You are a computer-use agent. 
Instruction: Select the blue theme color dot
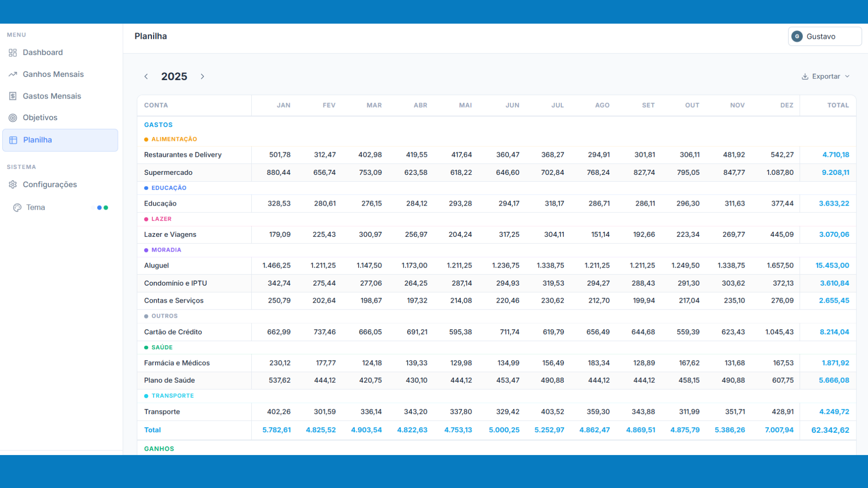[x=99, y=208]
